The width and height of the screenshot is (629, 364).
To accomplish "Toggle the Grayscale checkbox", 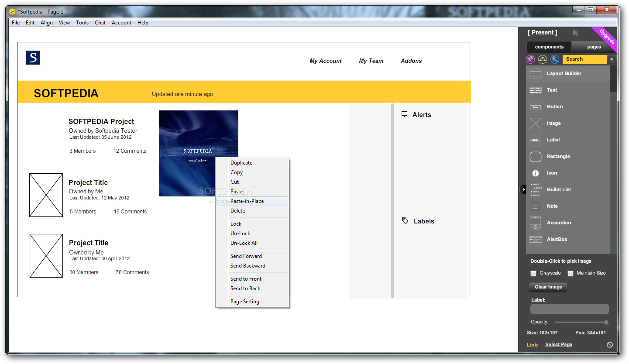I will pos(533,273).
